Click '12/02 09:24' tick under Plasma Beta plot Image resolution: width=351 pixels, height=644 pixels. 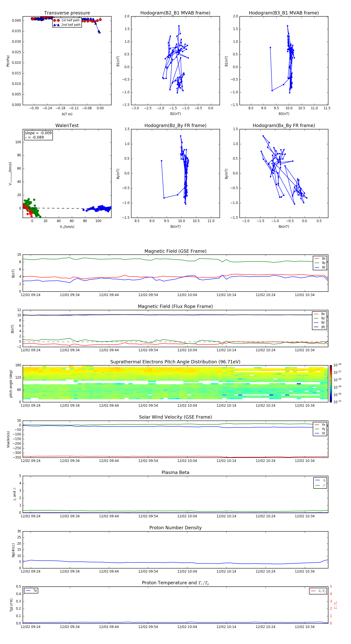click(30, 516)
